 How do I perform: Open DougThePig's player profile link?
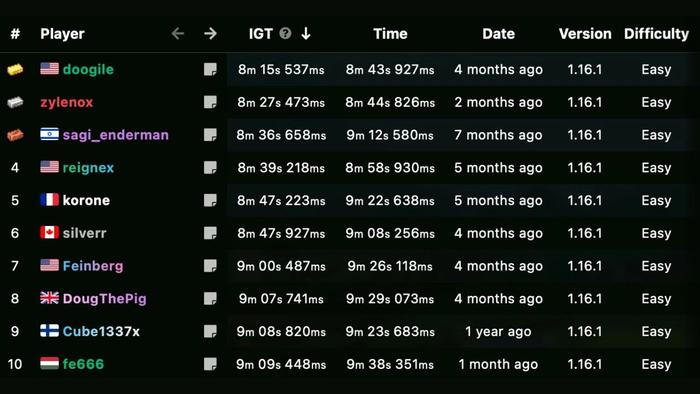point(104,299)
